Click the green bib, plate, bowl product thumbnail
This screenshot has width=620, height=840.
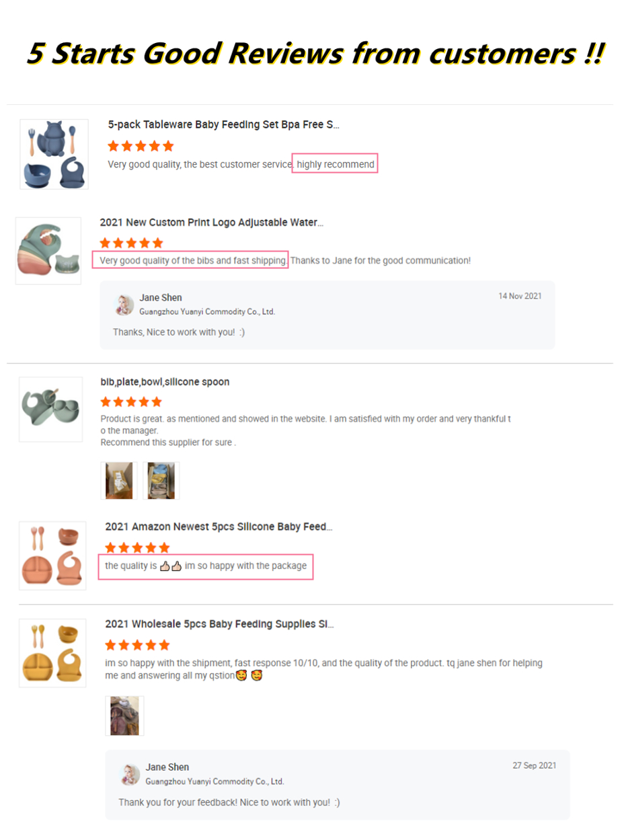click(50, 408)
